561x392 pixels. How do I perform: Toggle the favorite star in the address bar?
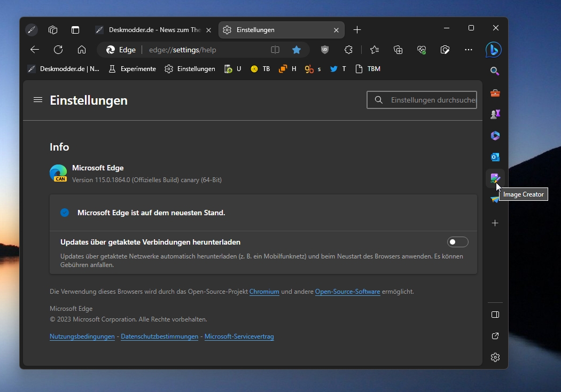pyautogui.click(x=297, y=50)
